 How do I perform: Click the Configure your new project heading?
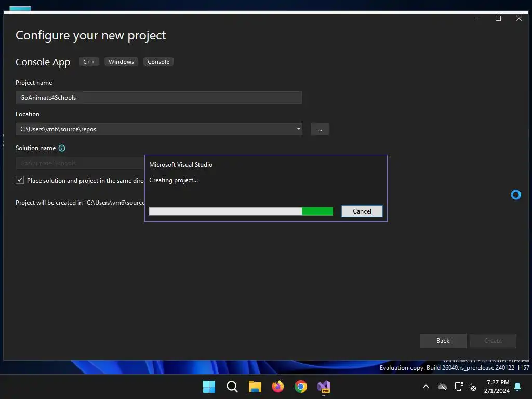pos(90,35)
